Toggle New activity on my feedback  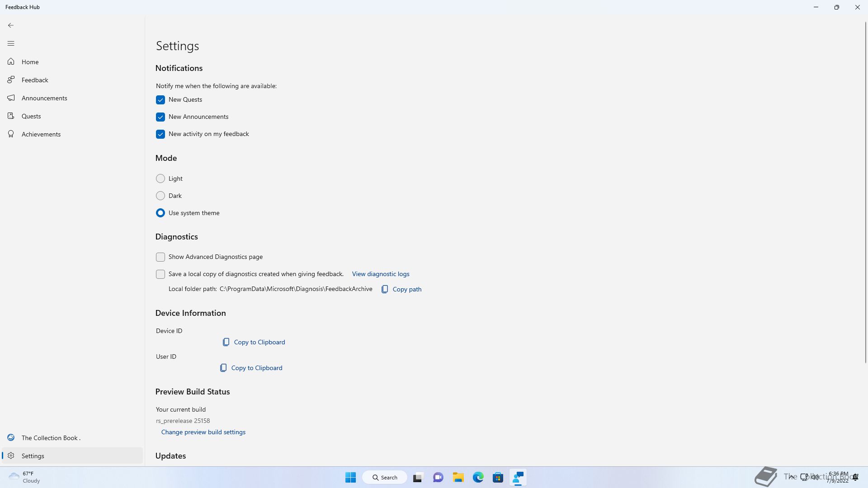(160, 134)
